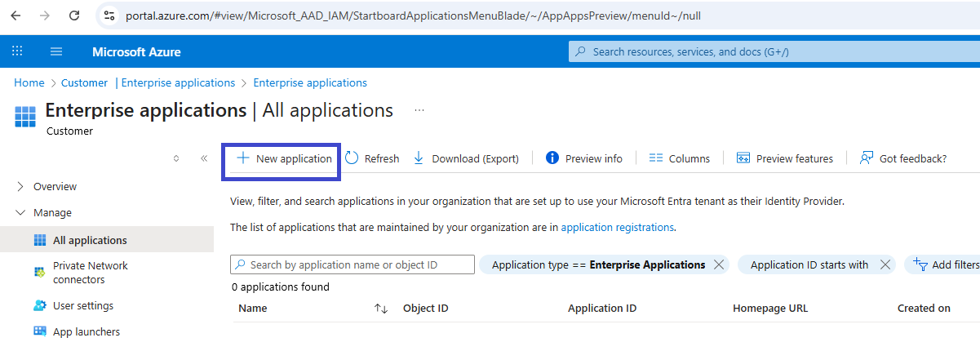Open User settings in sidebar
Screen dimensions: 980x351
[x=83, y=306]
